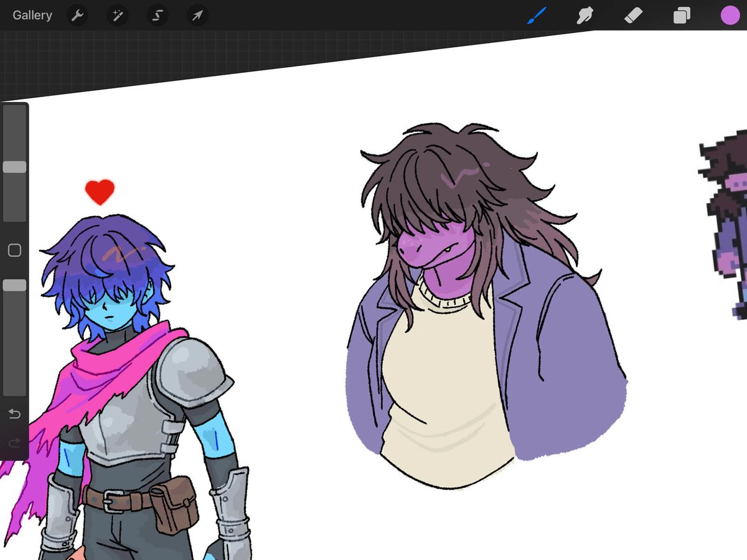
Task: Select the Smudge finger tool
Action: [585, 15]
